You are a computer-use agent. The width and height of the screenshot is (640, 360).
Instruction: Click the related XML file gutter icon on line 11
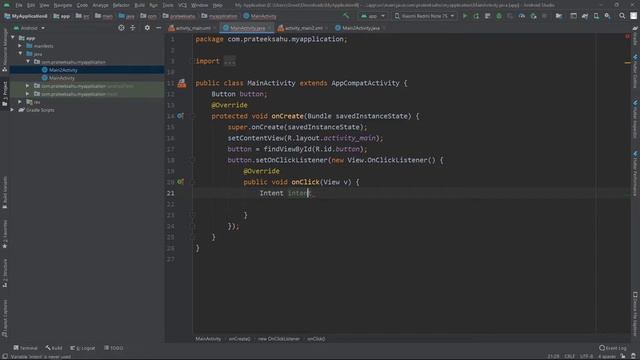pyautogui.click(x=182, y=83)
